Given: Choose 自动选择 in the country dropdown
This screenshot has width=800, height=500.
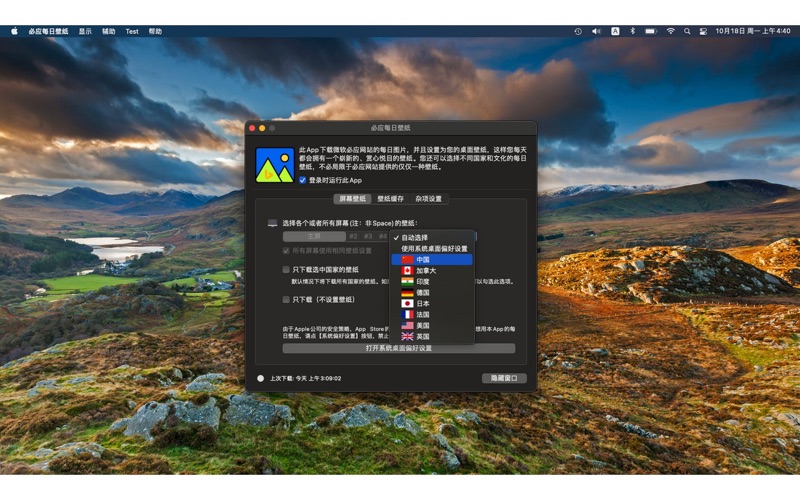Looking at the screenshot, I should click(432, 237).
